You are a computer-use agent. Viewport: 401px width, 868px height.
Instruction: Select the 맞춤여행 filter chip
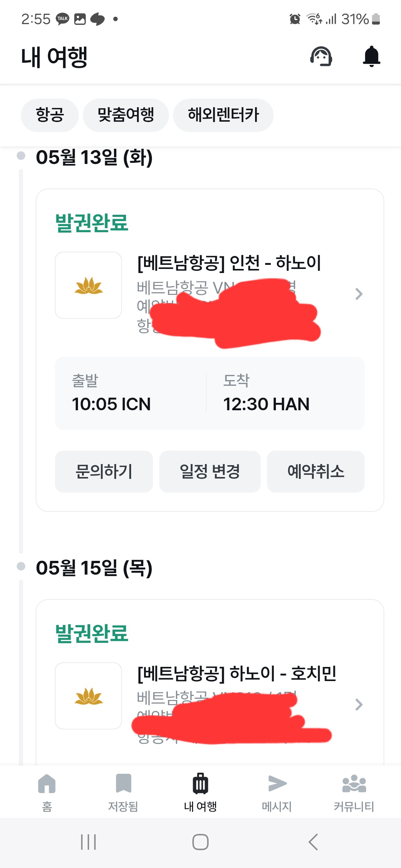pyautogui.click(x=125, y=115)
